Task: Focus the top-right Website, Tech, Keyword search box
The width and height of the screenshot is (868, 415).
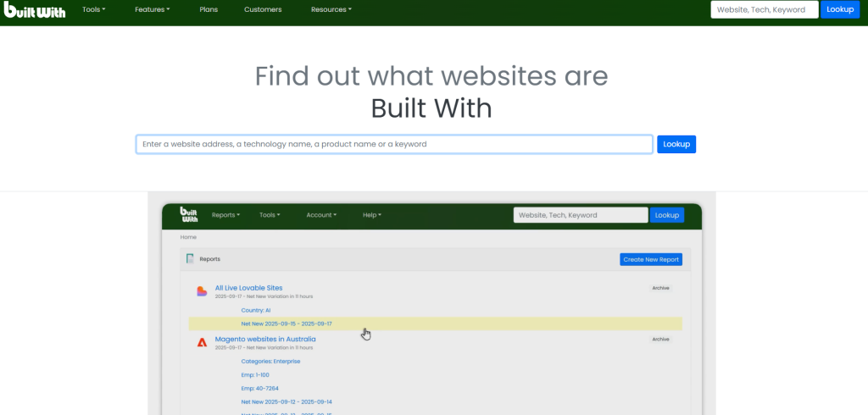Action: tap(765, 9)
